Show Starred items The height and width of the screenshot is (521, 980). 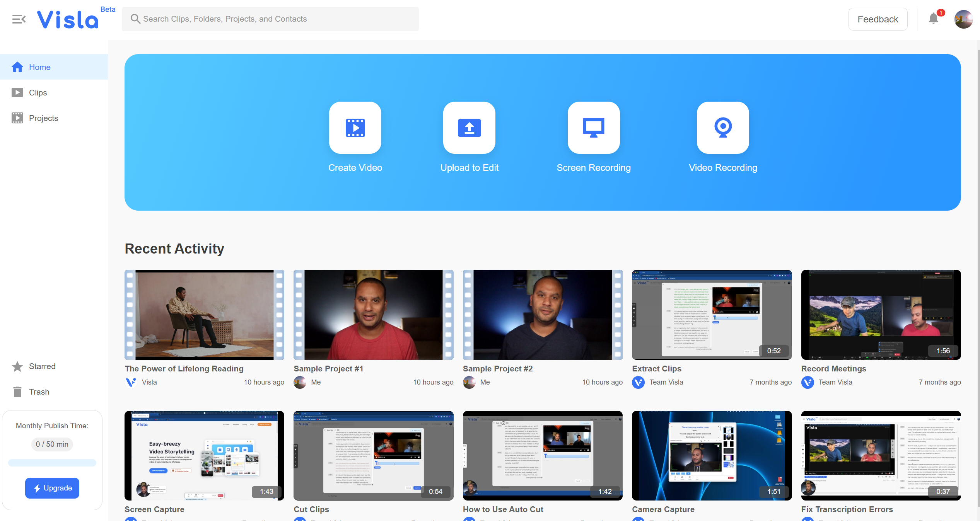[x=42, y=366]
